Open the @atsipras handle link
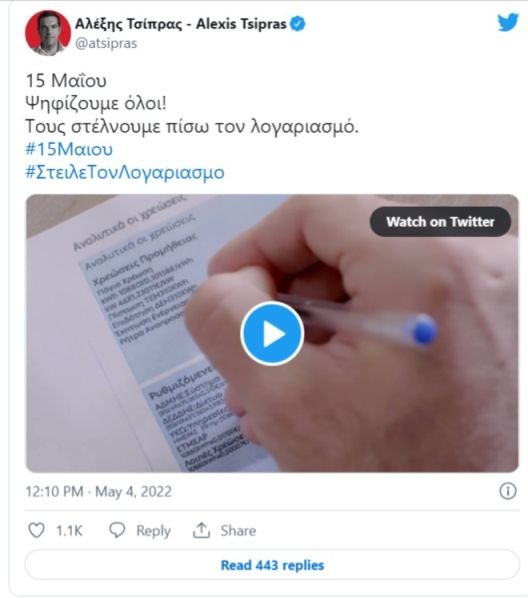 click(106, 43)
